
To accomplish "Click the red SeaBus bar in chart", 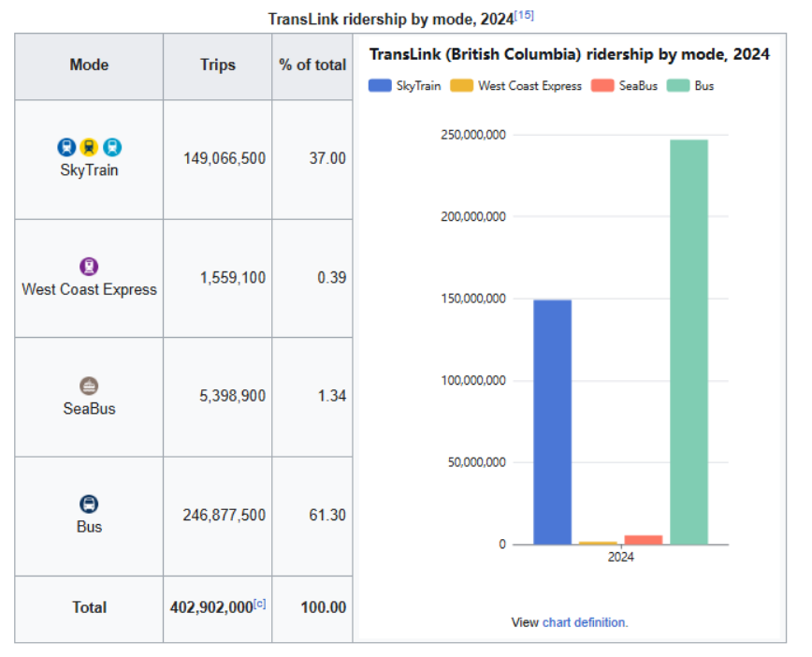I will point(643,539).
